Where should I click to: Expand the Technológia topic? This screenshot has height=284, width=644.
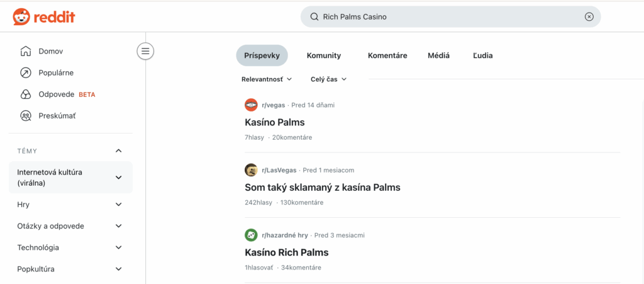point(118,247)
